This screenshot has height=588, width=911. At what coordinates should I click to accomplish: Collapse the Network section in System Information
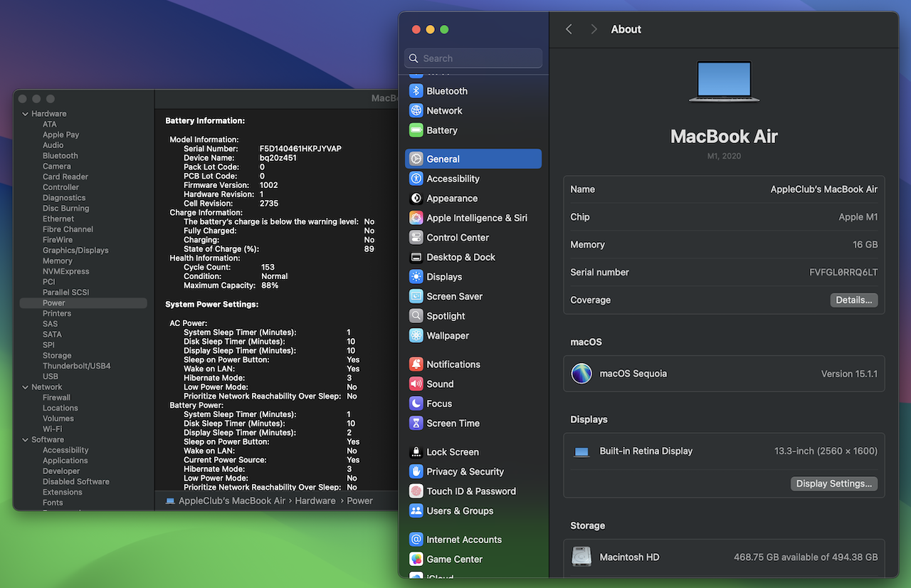[x=25, y=387]
